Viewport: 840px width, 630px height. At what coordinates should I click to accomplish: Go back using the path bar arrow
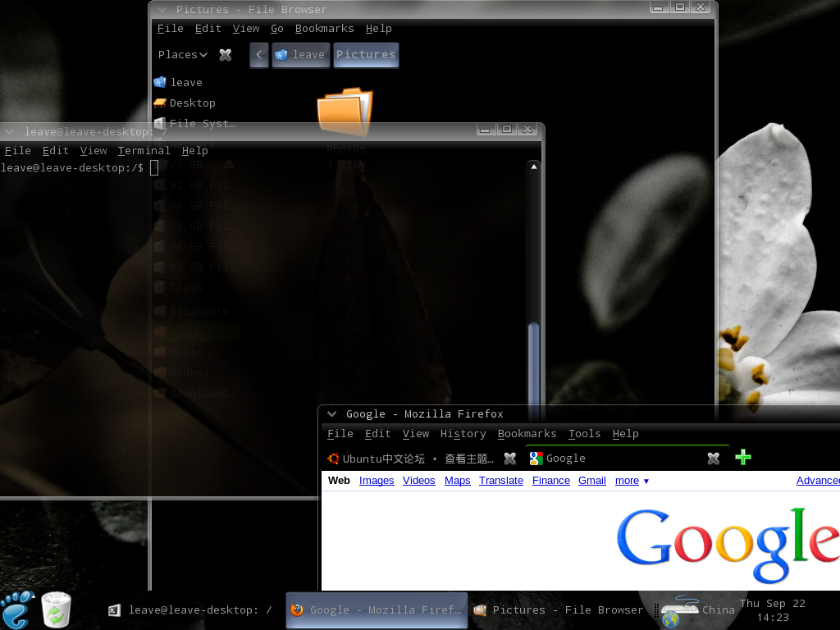[258, 55]
